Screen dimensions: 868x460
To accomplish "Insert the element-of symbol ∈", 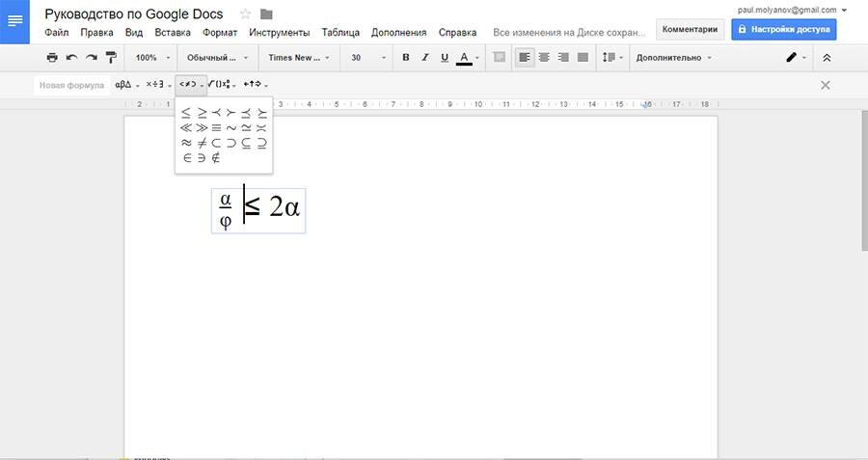I will point(186,158).
